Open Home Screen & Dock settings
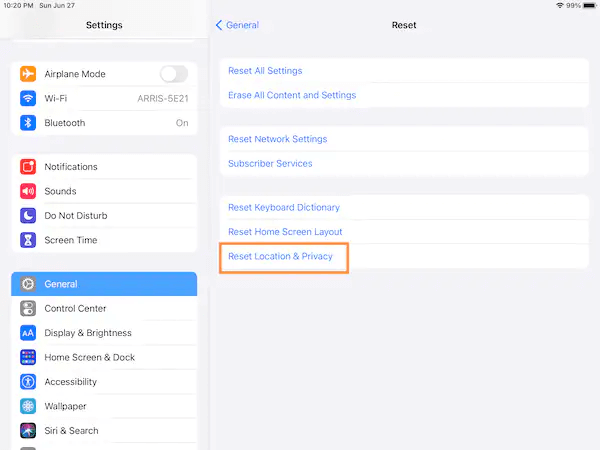Screen dimensions: 600x450 (x=90, y=357)
